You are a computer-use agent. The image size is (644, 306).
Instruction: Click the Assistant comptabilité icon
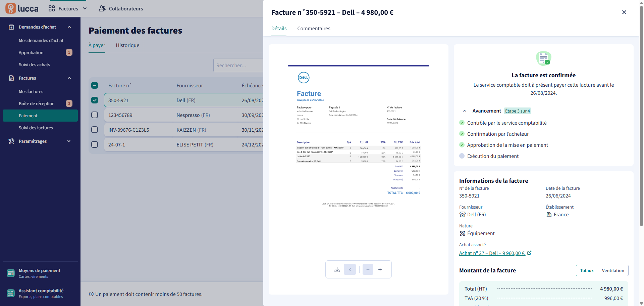pyautogui.click(x=11, y=293)
